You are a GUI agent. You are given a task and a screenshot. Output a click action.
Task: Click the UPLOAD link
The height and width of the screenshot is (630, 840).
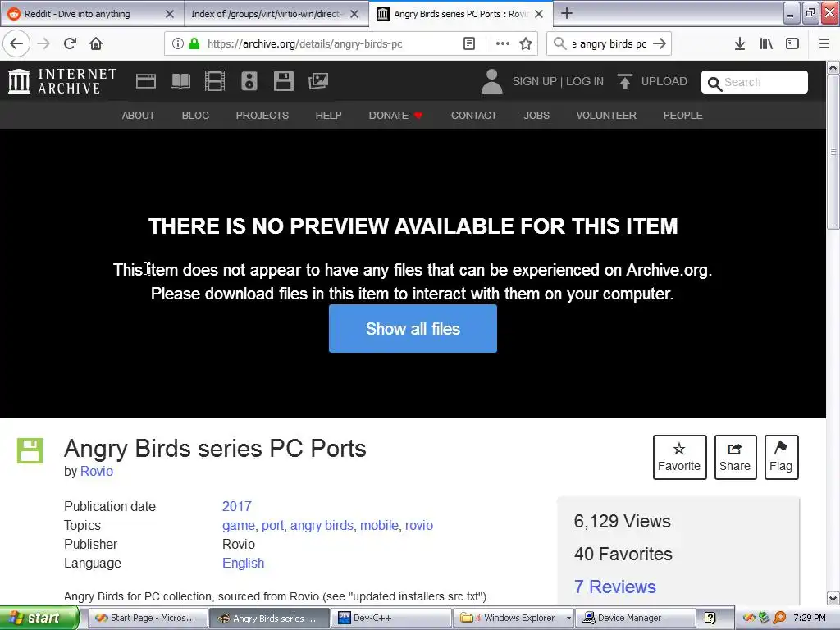pyautogui.click(x=664, y=81)
